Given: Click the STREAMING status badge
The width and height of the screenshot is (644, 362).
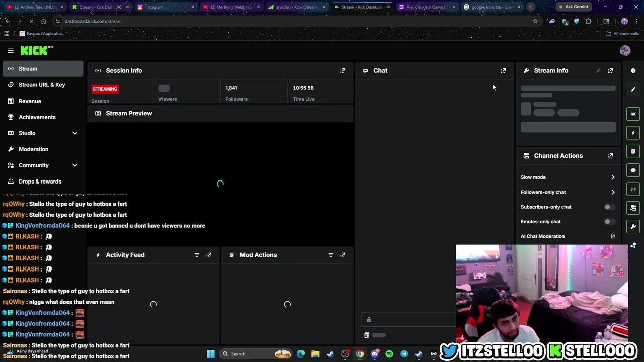Looking at the screenshot, I should [x=105, y=89].
